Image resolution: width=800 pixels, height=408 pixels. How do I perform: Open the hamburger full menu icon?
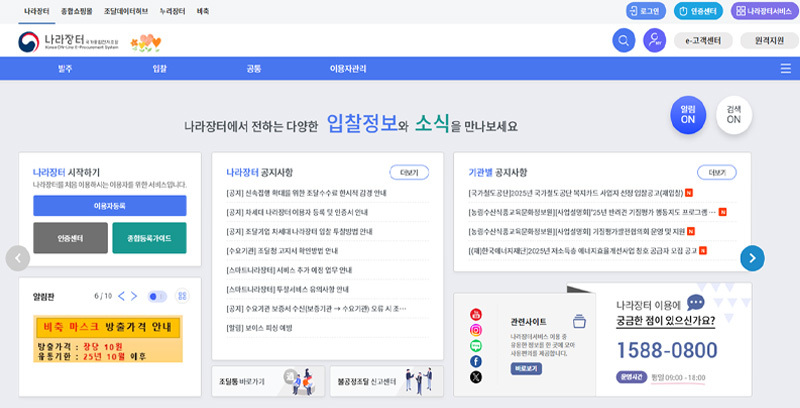(x=786, y=68)
